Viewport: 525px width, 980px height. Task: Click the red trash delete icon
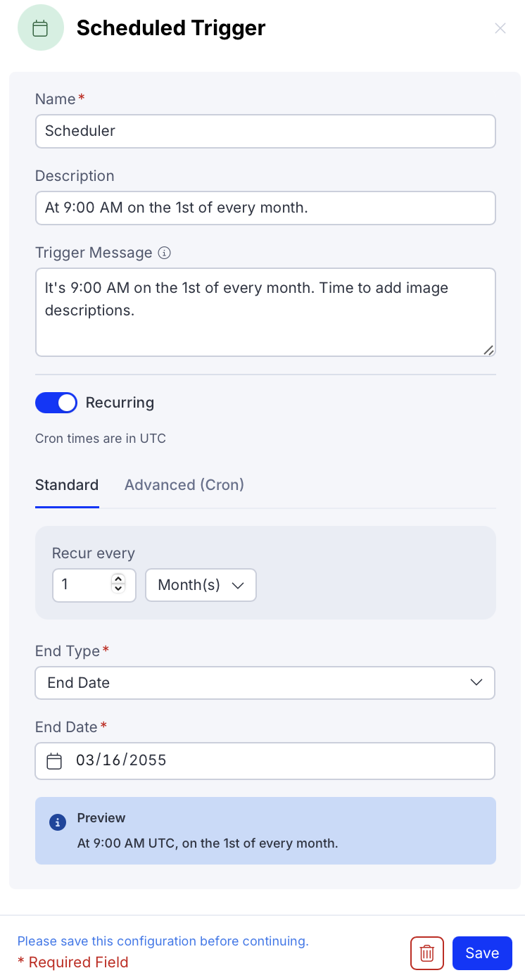426,953
